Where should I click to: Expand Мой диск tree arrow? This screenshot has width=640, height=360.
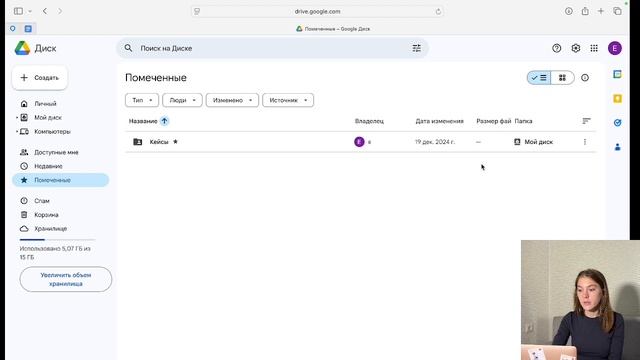[x=17, y=118]
